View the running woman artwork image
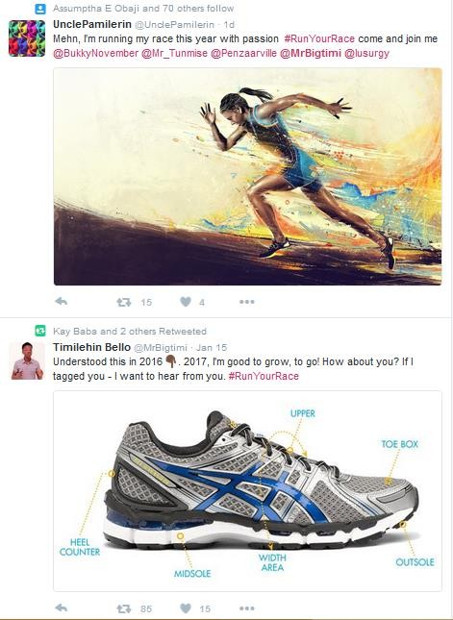This screenshot has height=620, width=453. pyautogui.click(x=247, y=176)
